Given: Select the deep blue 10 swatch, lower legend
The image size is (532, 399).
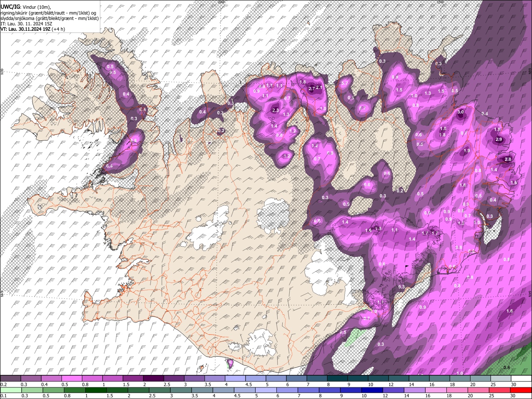Looking at the screenshot, I should [x=372, y=390].
